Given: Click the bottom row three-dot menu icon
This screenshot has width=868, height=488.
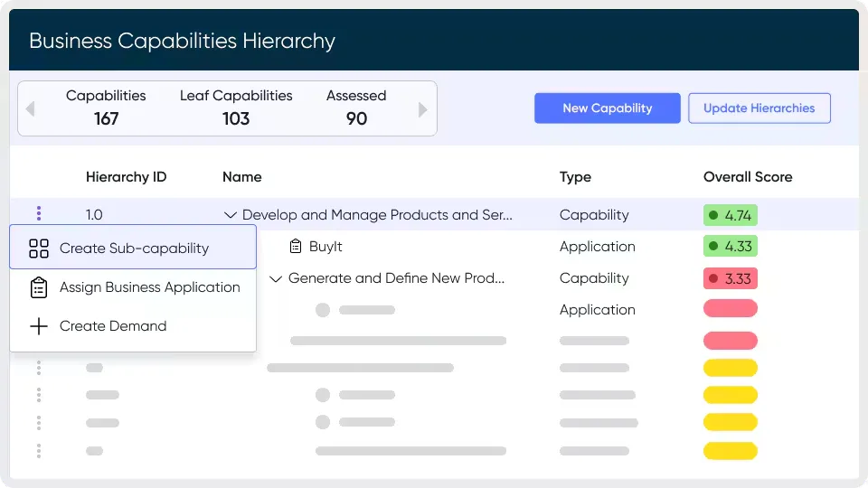Looking at the screenshot, I should tap(39, 450).
